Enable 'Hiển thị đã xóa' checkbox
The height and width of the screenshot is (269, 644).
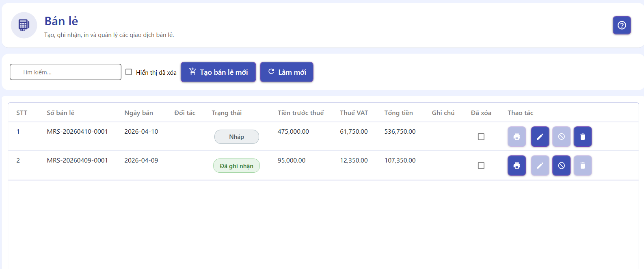coord(129,72)
